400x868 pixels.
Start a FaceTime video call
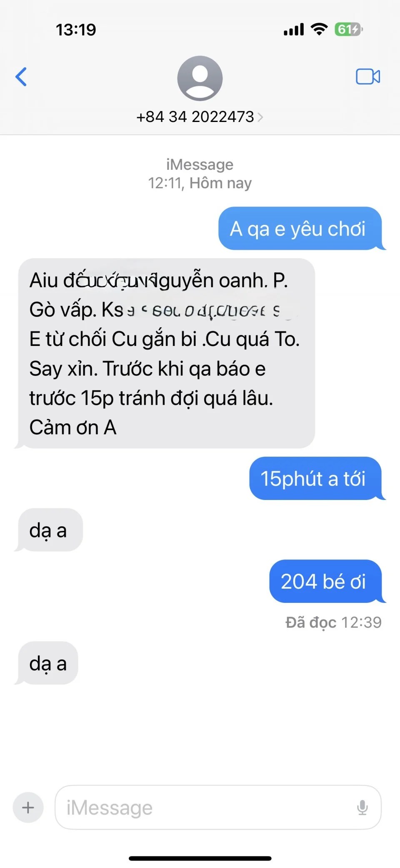click(368, 77)
